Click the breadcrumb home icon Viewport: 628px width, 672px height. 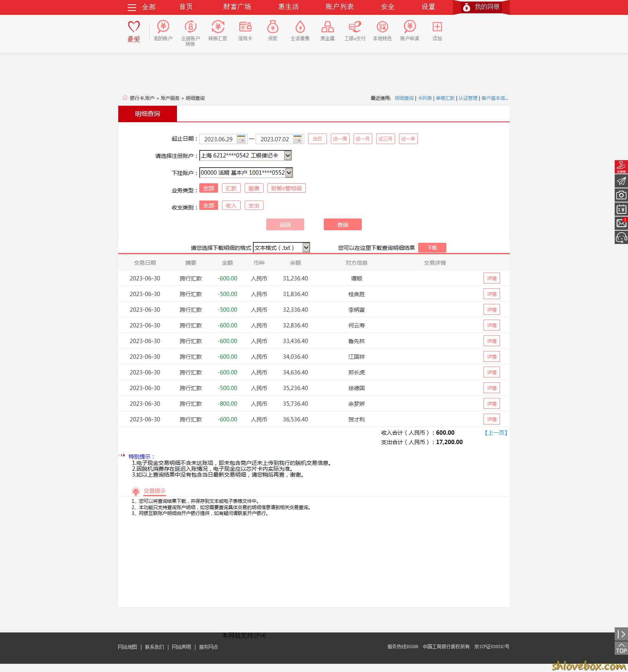click(x=125, y=98)
